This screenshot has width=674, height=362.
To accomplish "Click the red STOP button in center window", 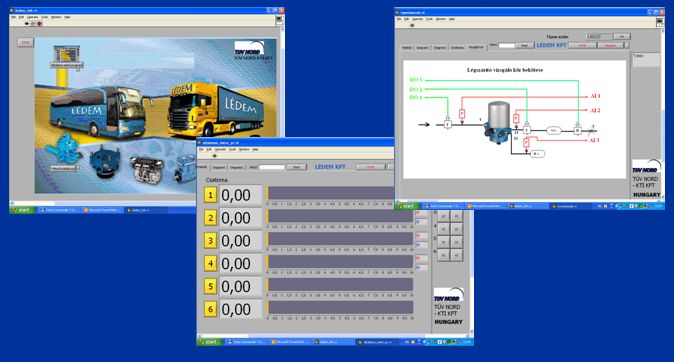I will 370,167.
